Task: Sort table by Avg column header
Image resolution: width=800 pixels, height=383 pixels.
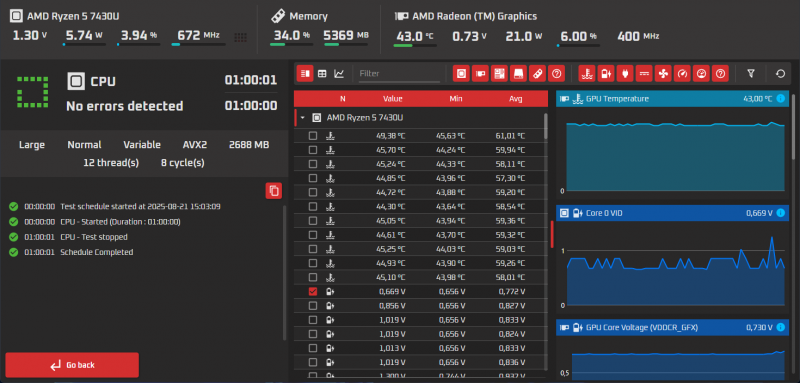Action: (515, 98)
